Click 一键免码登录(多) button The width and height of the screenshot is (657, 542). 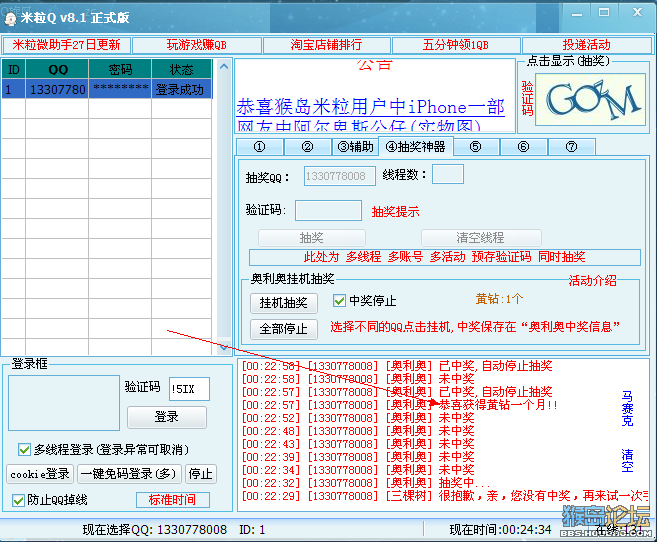pos(129,474)
